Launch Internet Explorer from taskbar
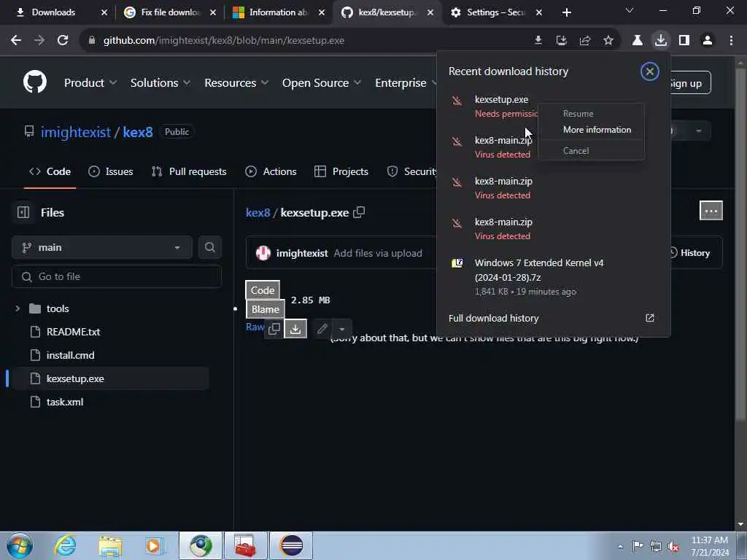Viewport: 747px width, 560px height. (65, 545)
